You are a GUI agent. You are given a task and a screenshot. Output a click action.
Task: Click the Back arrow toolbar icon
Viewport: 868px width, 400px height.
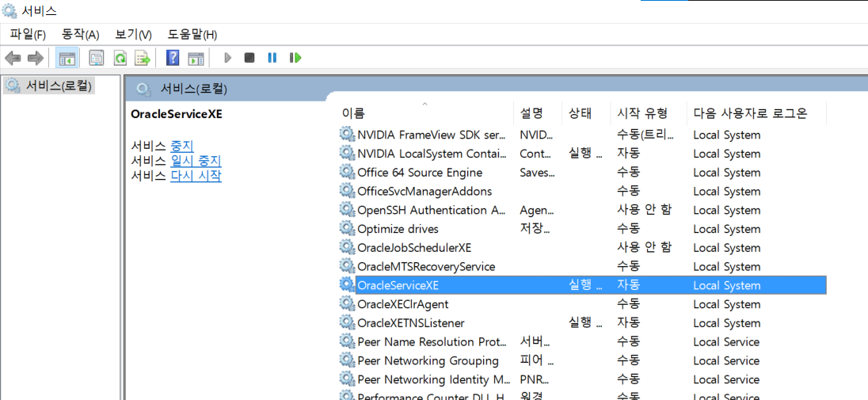(x=13, y=58)
